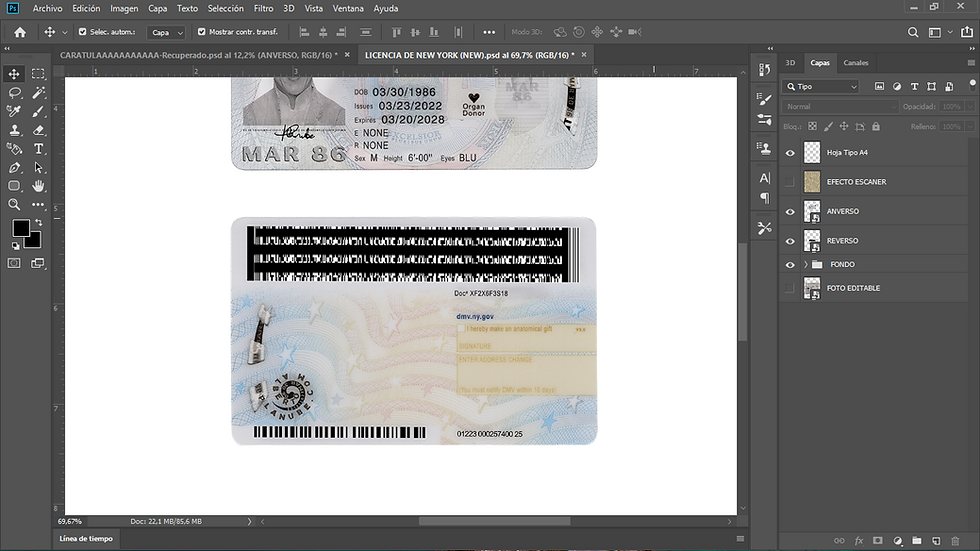The image size is (980, 551).
Task: Click the share icon at top right
Action: (967, 32)
